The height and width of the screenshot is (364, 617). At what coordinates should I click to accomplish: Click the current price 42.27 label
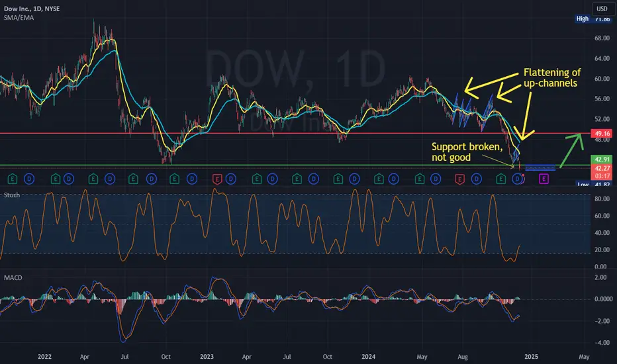tap(602, 168)
